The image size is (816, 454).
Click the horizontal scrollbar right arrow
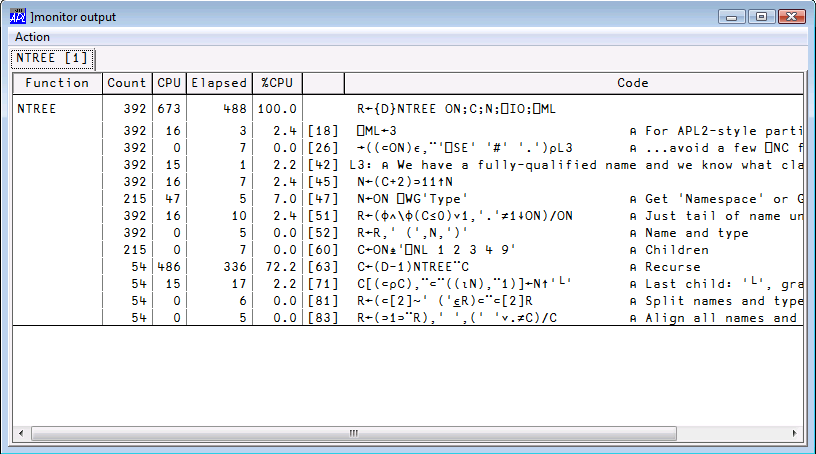click(x=794, y=433)
